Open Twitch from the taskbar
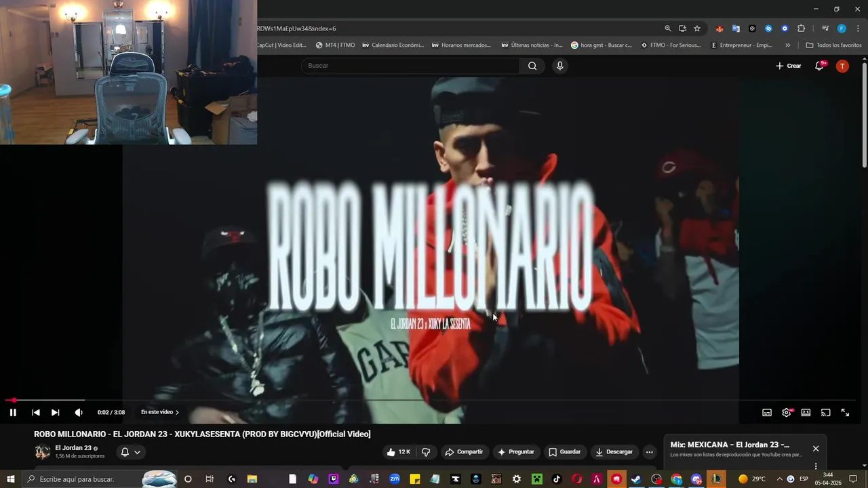868x488 pixels. click(x=334, y=479)
